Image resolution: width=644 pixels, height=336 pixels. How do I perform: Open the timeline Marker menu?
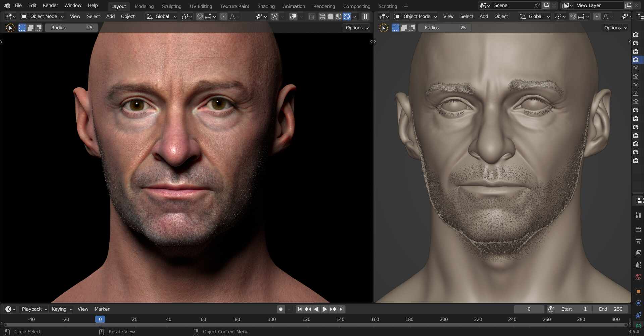point(102,309)
